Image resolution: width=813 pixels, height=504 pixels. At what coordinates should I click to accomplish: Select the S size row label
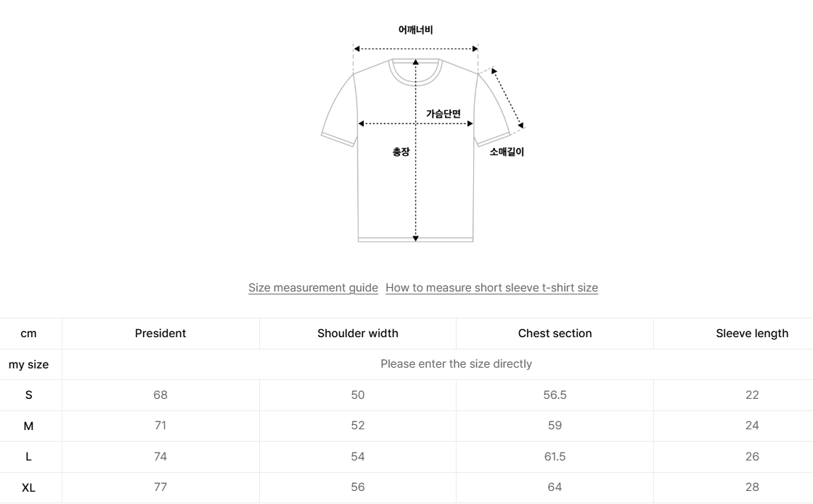point(28,395)
